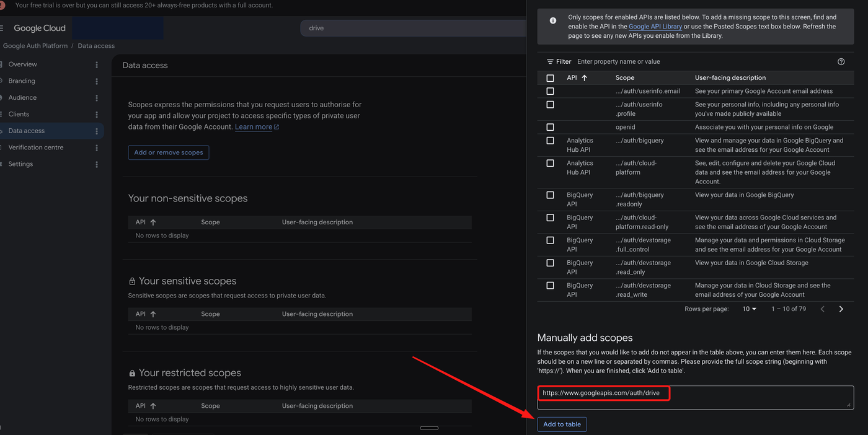The image size is (868, 435).
Task: Open three-dot menu beside Data access
Action: point(97,131)
